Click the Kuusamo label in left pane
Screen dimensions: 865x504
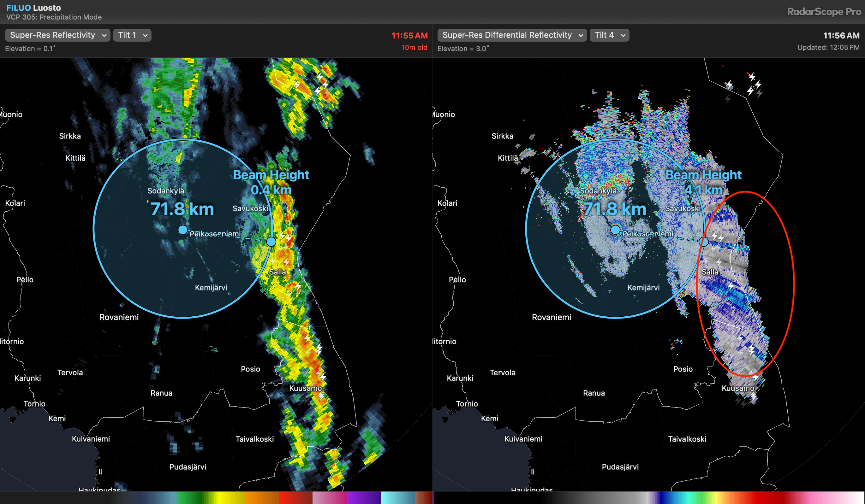(x=306, y=388)
